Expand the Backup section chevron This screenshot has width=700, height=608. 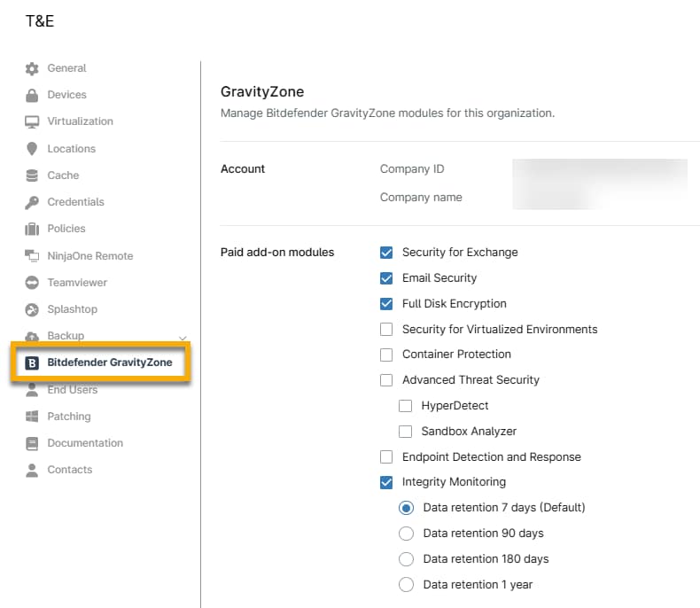183,338
